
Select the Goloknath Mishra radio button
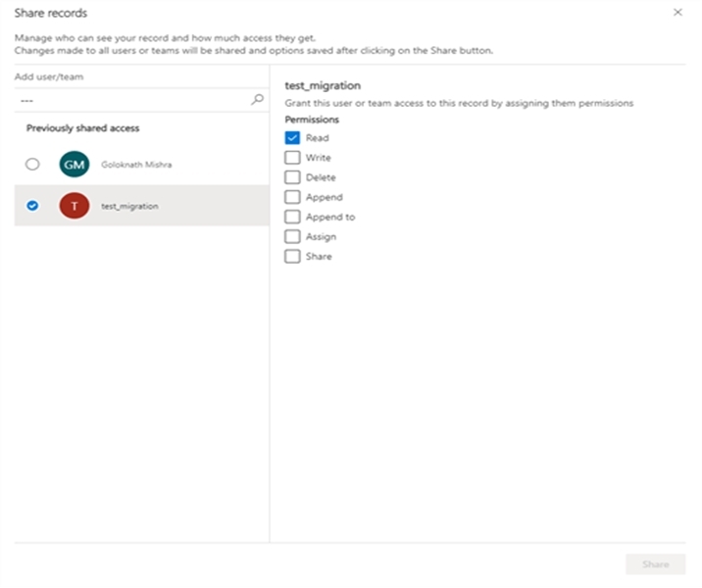point(32,165)
